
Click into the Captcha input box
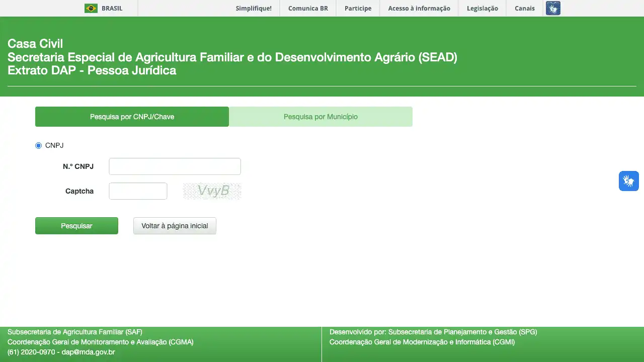pyautogui.click(x=138, y=191)
